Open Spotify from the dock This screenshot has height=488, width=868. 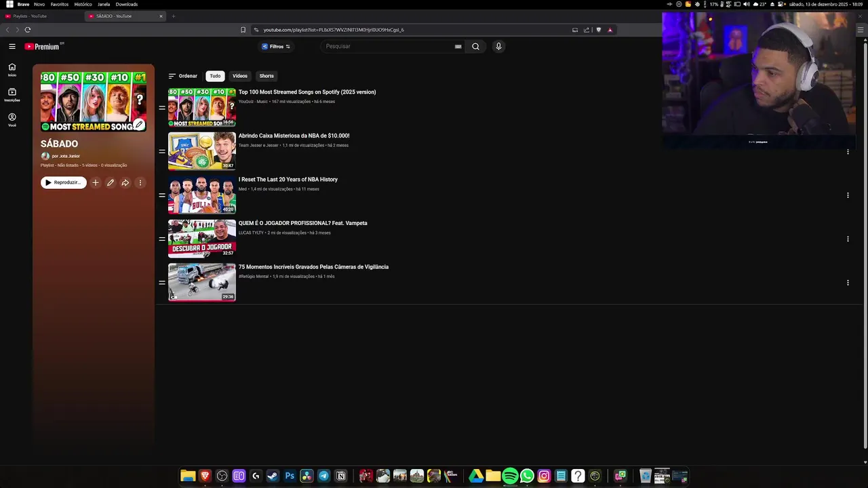[x=510, y=476]
